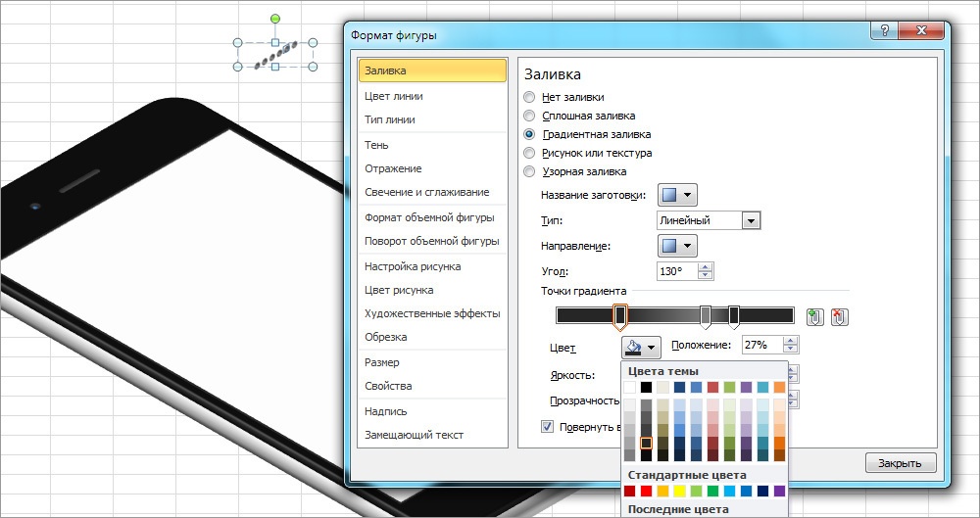Click the Положение 27% input field
980x518 pixels.
(x=763, y=345)
